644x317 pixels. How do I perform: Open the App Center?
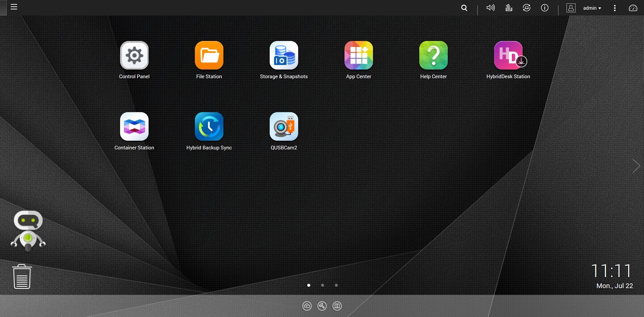359,56
